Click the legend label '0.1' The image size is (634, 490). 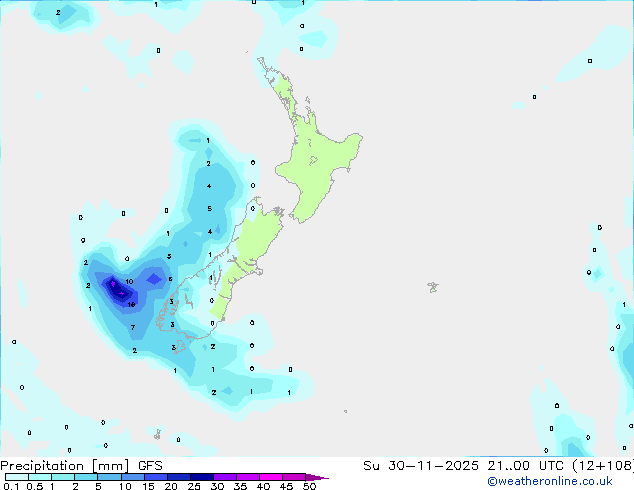pyautogui.click(x=12, y=486)
